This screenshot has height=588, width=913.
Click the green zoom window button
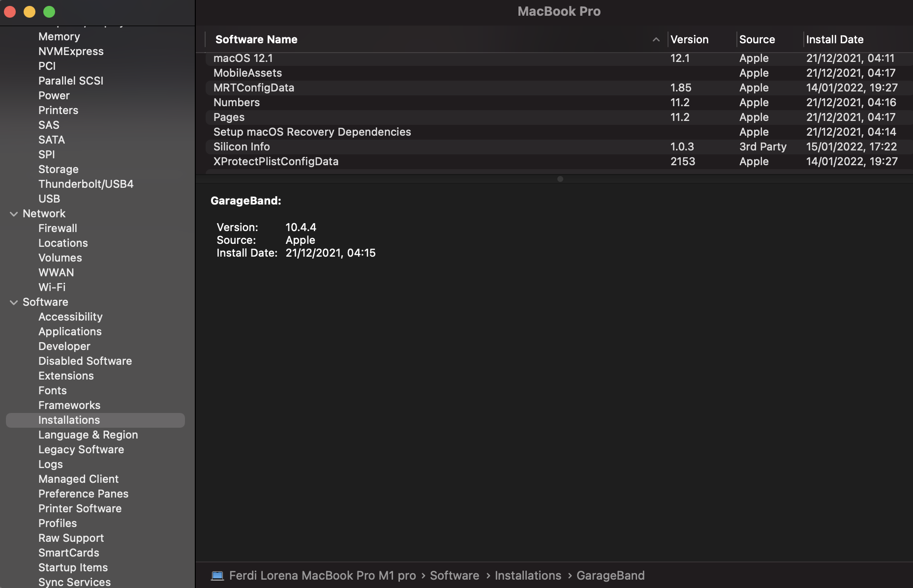click(49, 12)
